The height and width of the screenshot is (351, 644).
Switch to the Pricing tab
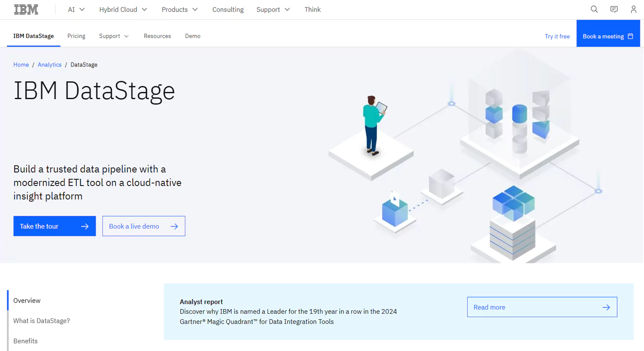pyautogui.click(x=76, y=36)
